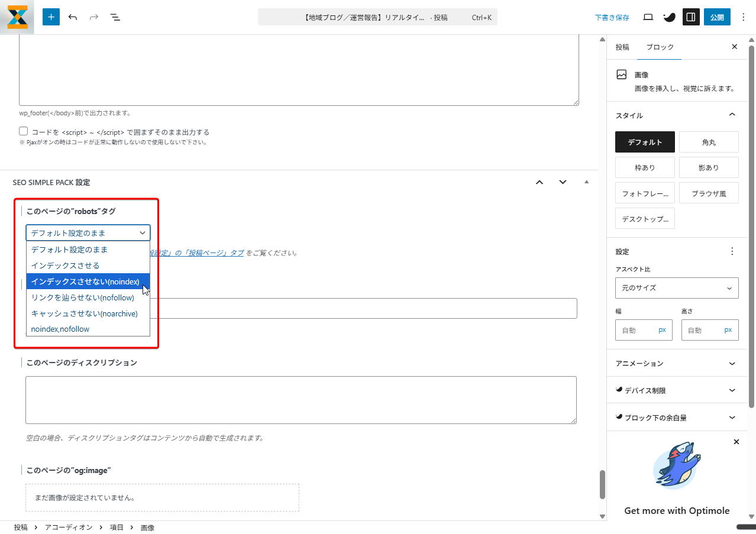Click 下書き保存 to save draft
This screenshot has height=534, width=756.
(x=612, y=17)
